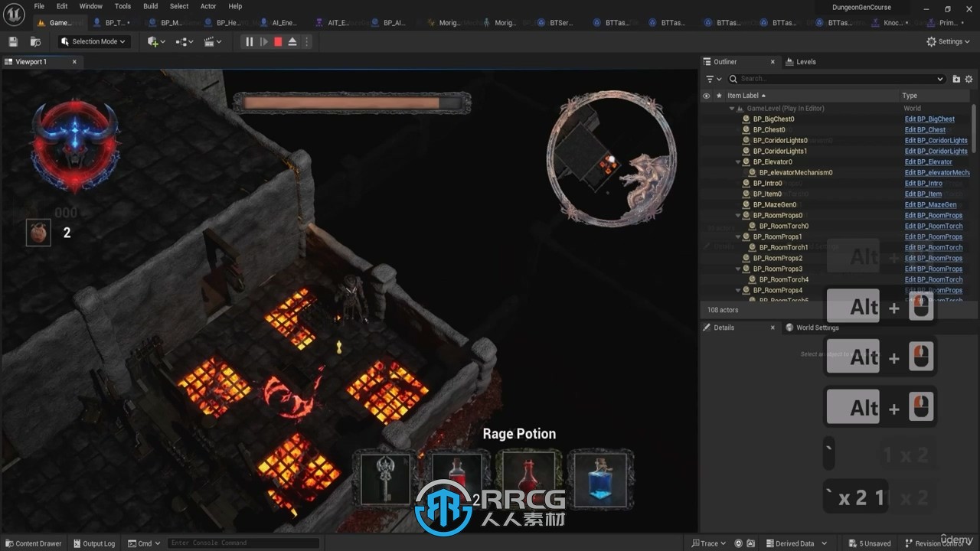Open the Outliner search history dropdown arrow
This screenshot has width=980, height=551.
[x=940, y=79]
